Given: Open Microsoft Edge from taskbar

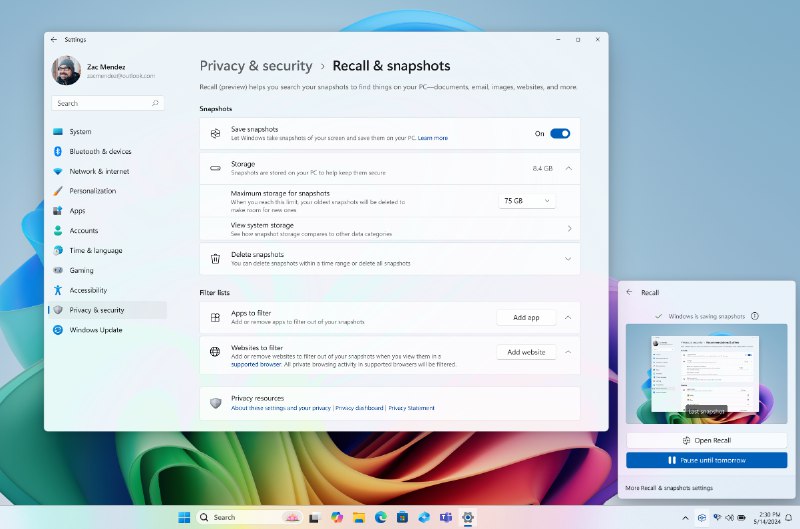Looking at the screenshot, I should 381,517.
